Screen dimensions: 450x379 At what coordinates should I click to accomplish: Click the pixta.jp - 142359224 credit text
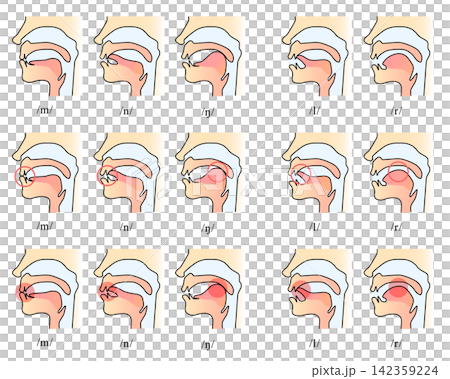pyautogui.click(x=375, y=370)
